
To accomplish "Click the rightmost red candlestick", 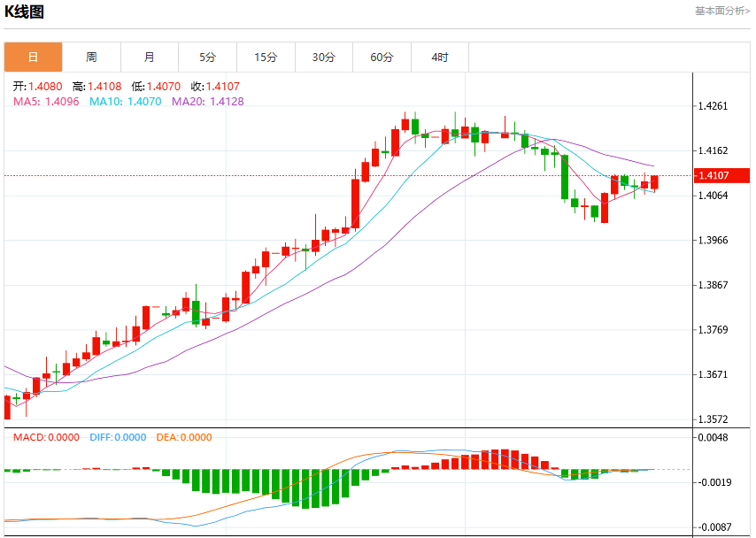I will [654, 182].
